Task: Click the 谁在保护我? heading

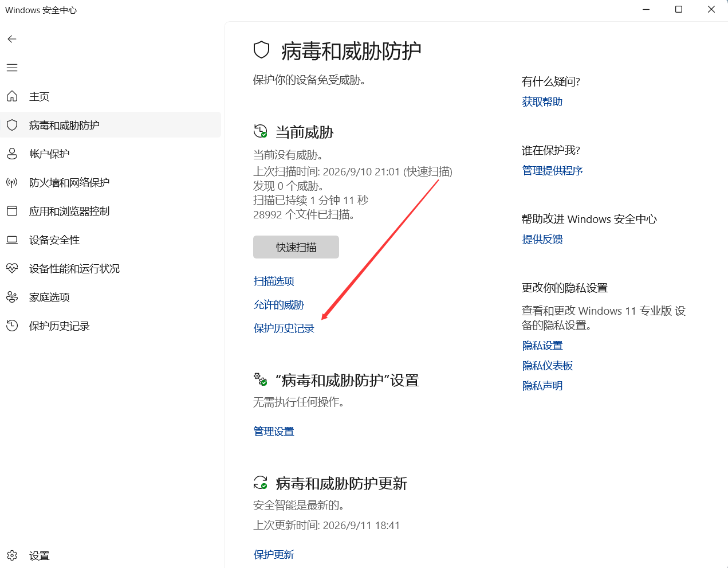Action: [551, 150]
